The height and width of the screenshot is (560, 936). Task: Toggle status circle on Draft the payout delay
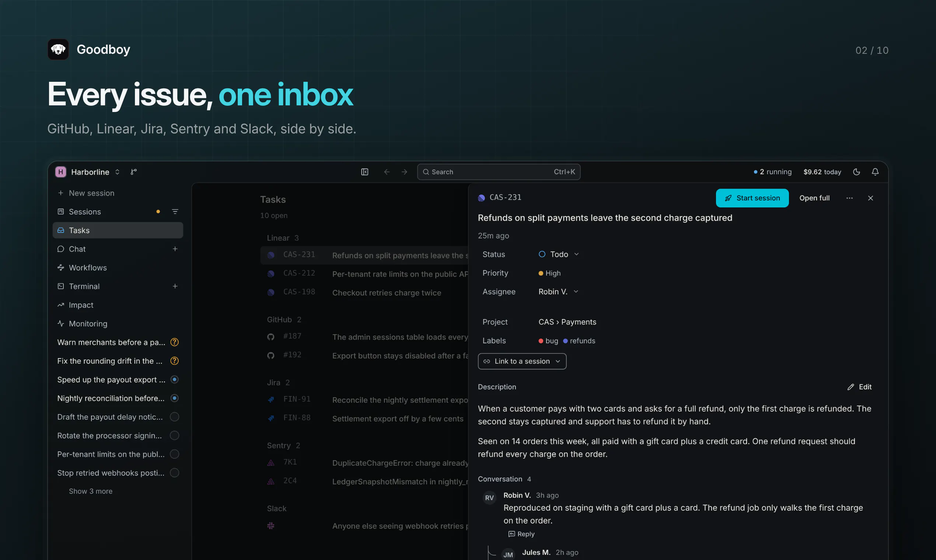pyautogui.click(x=174, y=417)
